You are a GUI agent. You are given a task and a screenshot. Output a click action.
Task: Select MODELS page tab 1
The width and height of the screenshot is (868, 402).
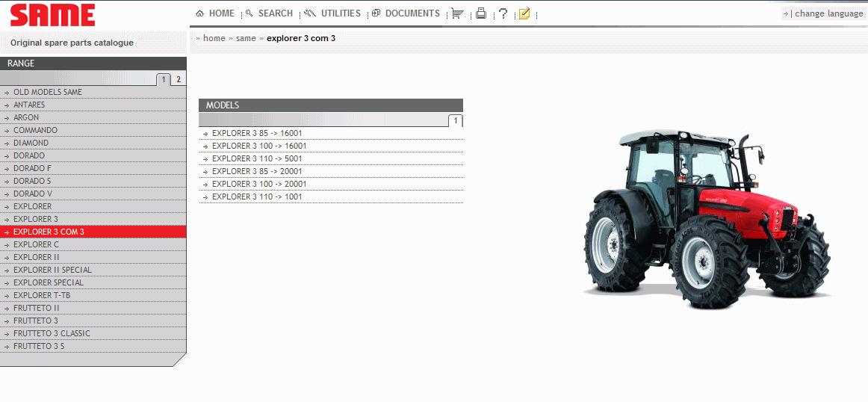(x=456, y=121)
